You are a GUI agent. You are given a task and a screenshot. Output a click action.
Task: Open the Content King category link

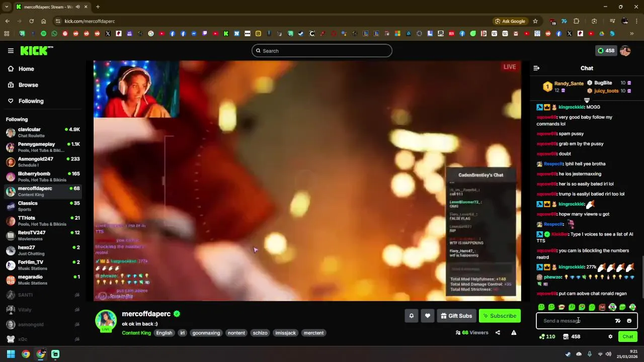tap(136, 333)
